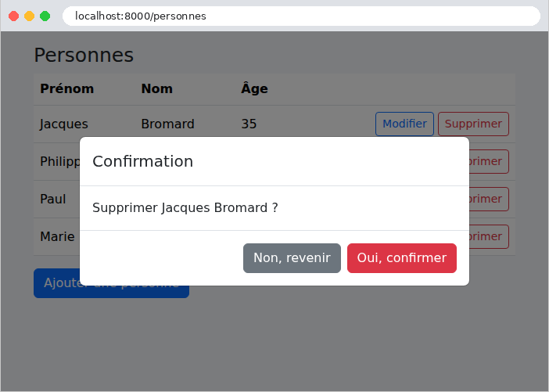Click the Supprimer Jacques Bromard ? message

(185, 207)
